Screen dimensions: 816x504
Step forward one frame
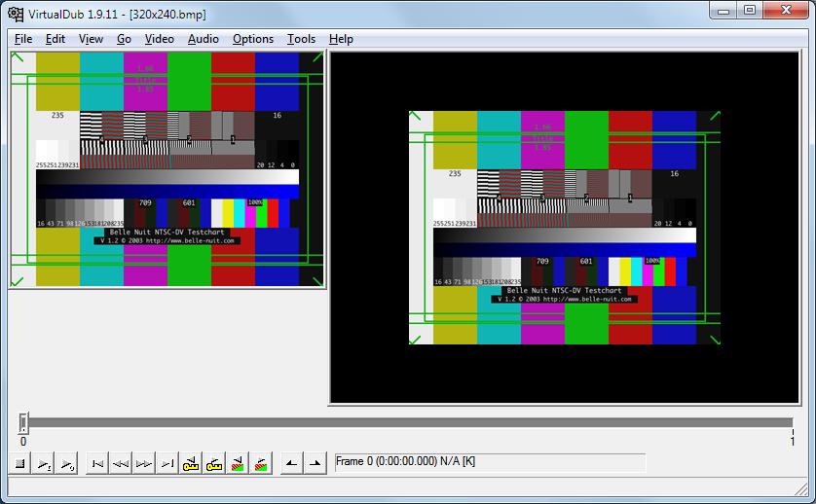coord(144,463)
